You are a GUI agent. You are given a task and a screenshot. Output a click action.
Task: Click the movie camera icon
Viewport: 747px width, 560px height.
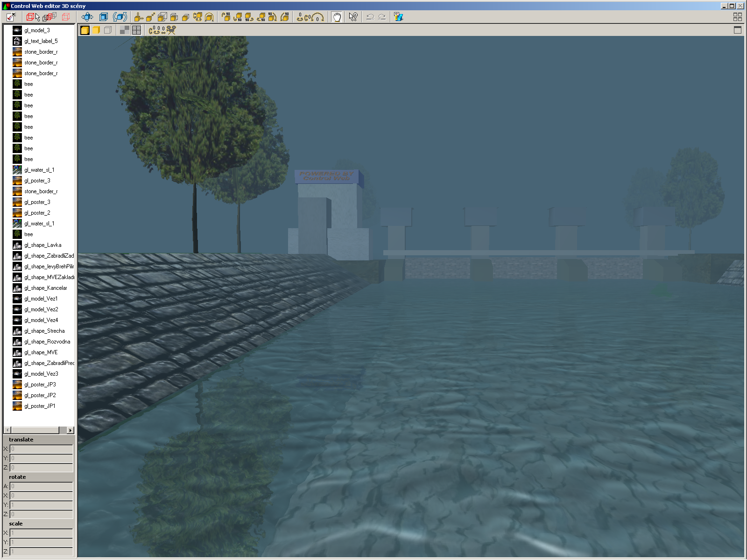pyautogui.click(x=171, y=30)
